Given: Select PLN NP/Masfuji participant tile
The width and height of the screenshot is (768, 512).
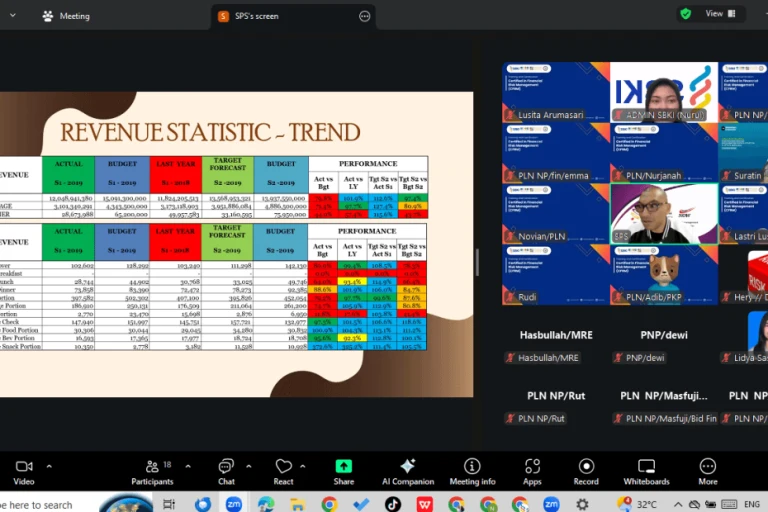Looking at the screenshot, I should 664,396.
